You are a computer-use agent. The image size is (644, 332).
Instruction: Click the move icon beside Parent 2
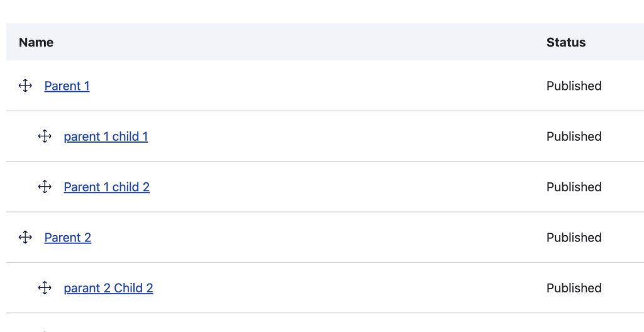(25, 237)
